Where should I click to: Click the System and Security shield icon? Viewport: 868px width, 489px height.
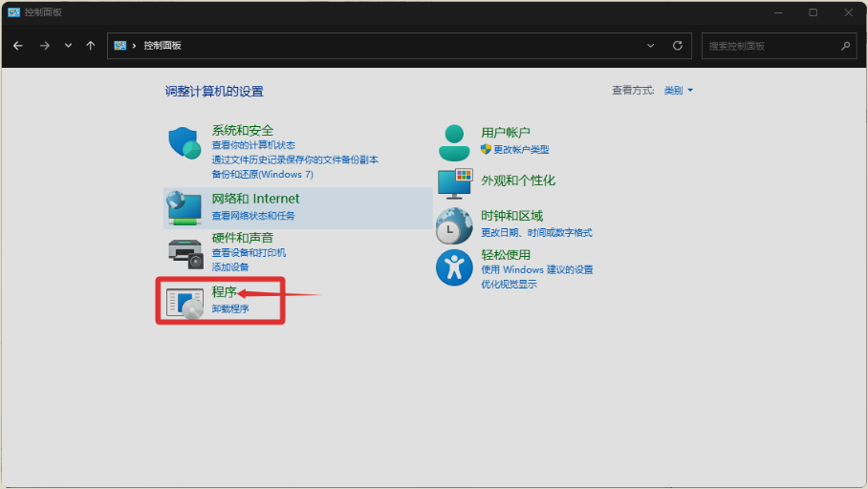(184, 143)
